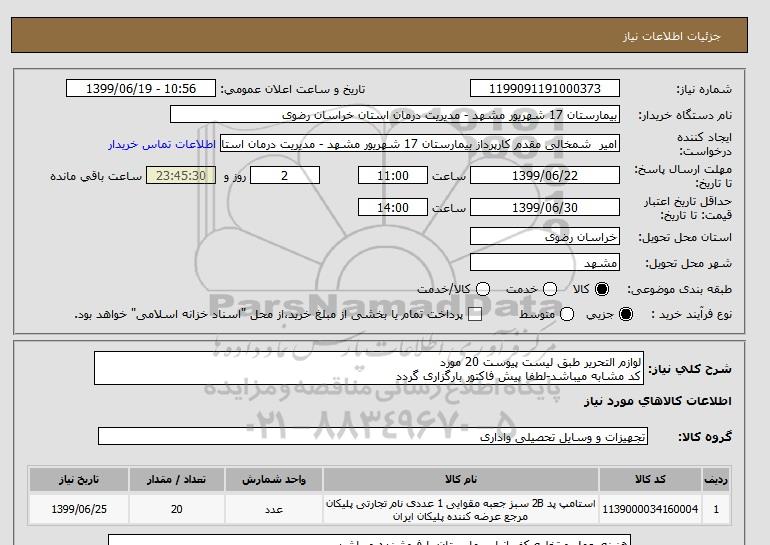Click the quantity cell 20
The image size is (770, 545).
click(x=177, y=510)
